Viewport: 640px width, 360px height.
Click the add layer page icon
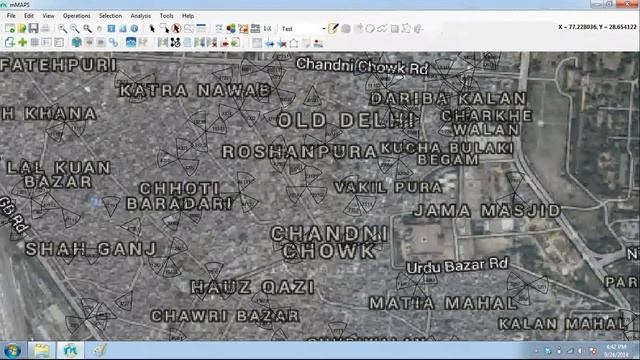point(10,42)
